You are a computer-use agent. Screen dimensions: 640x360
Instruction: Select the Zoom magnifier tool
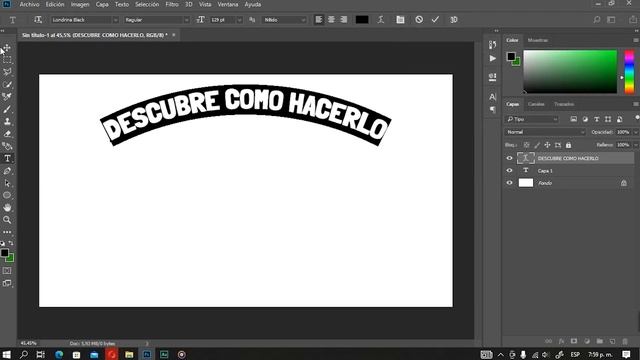pos(7,220)
